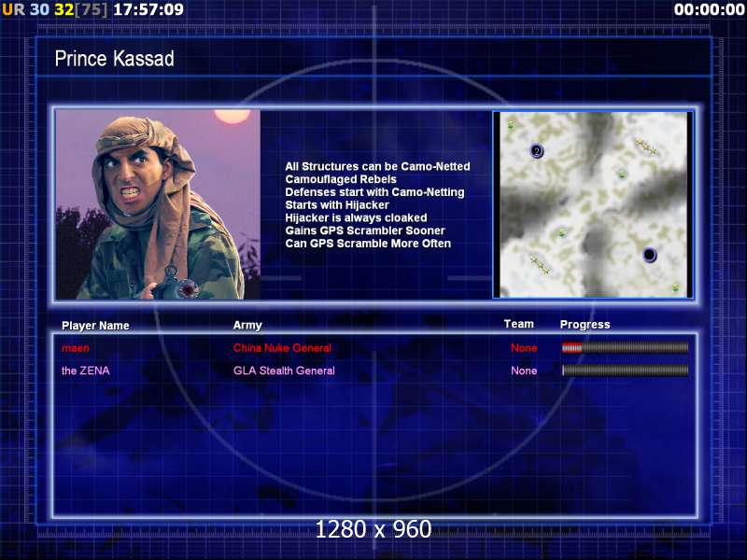Click the "Camouflaged Rebels" line
The width and height of the screenshot is (747, 560).
341,179
